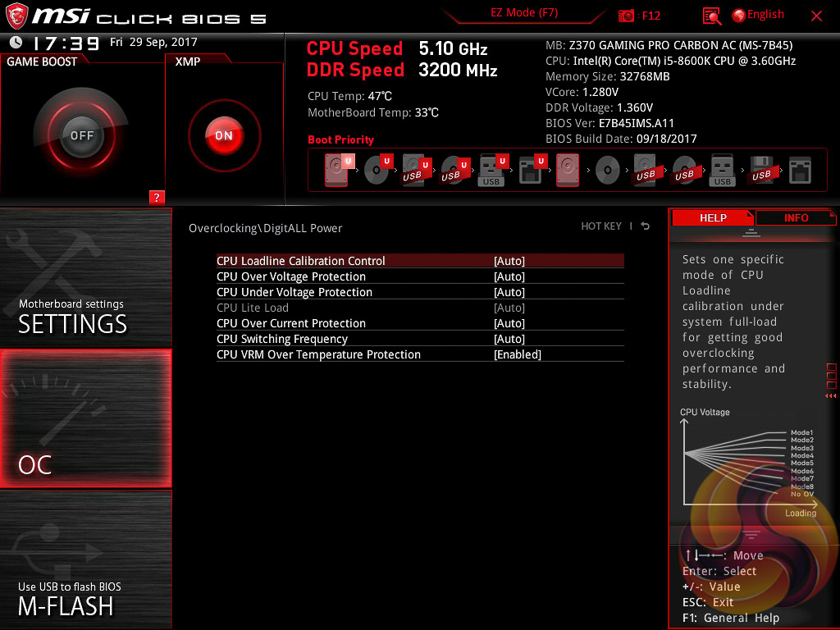Take a screenshot with the F12 camera icon
Viewport: 840px width, 630px height.
click(626, 16)
